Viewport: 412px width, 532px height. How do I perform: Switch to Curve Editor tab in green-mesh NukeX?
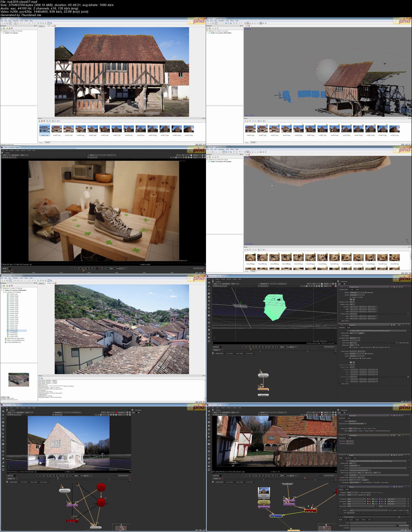(x=230, y=353)
